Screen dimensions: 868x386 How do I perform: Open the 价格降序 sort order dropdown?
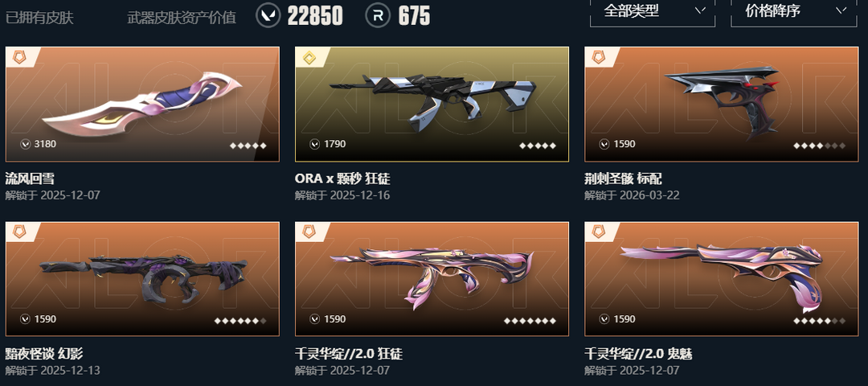point(794,12)
